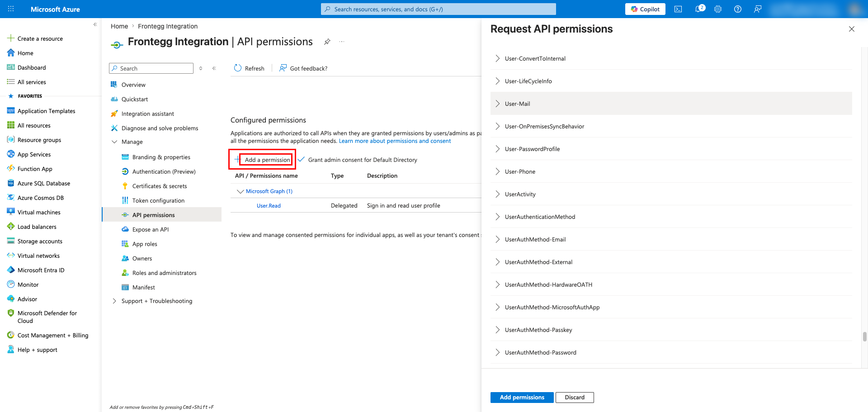868x412 pixels.
Task: Click the Discard button
Action: tap(575, 398)
